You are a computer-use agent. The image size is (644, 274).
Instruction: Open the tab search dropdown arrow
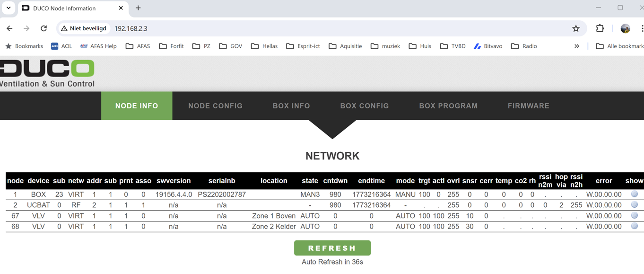point(9,8)
